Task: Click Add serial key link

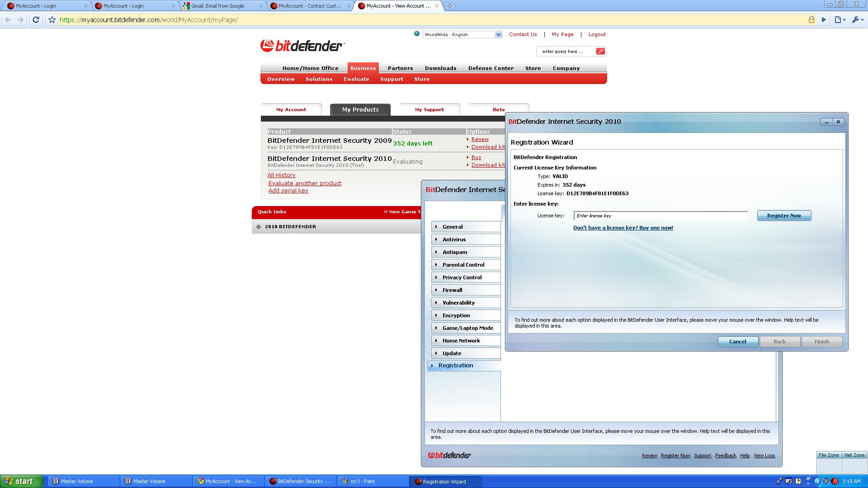Action: click(288, 190)
